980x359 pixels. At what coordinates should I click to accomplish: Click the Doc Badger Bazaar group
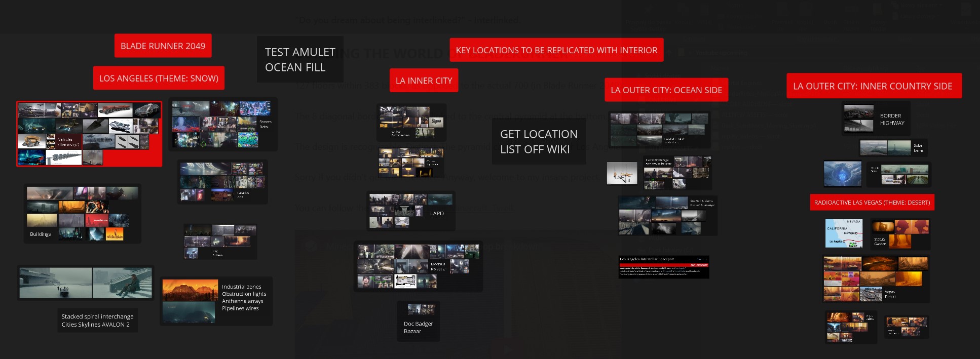pos(419,322)
